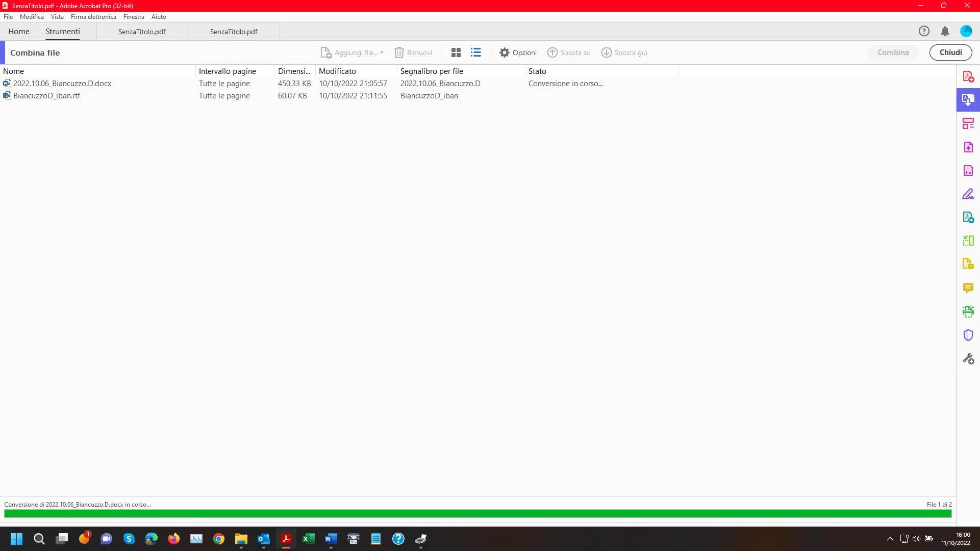Sort by Nome column header
The image size is (980, 551).
coord(14,71)
